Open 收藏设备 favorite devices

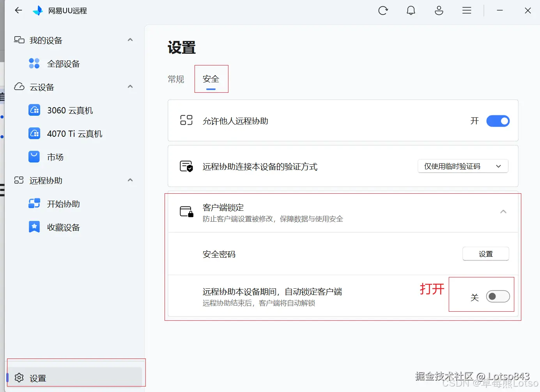(x=63, y=227)
